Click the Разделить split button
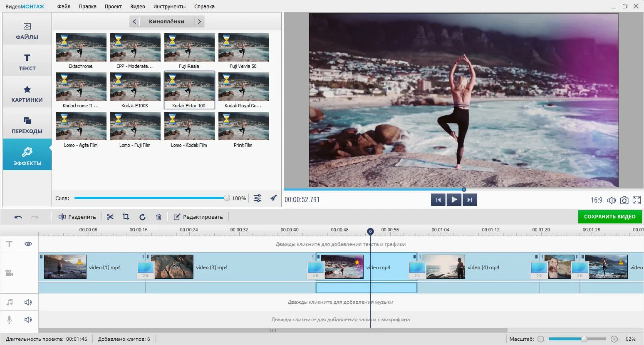 (77, 217)
